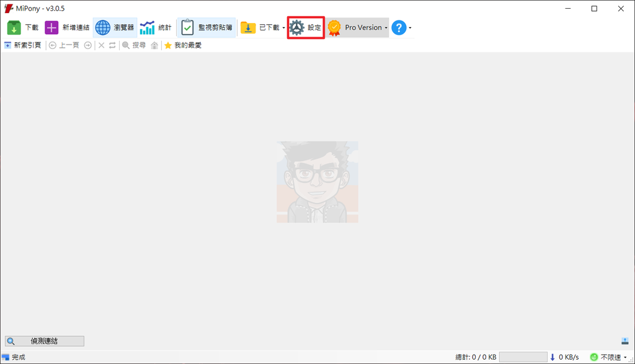Click the green 不限速 speed indicator
This screenshot has height=364, width=635.
click(594, 357)
